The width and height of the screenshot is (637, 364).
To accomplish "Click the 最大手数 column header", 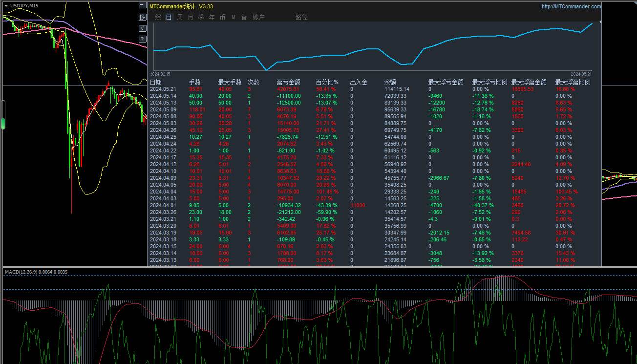I will pyautogui.click(x=230, y=82).
